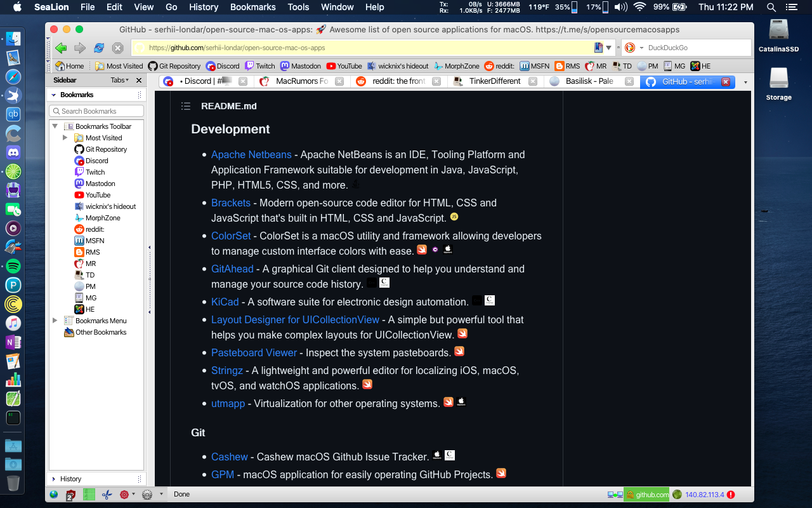Navigate back with the back arrow
The image size is (812, 508).
[60, 48]
